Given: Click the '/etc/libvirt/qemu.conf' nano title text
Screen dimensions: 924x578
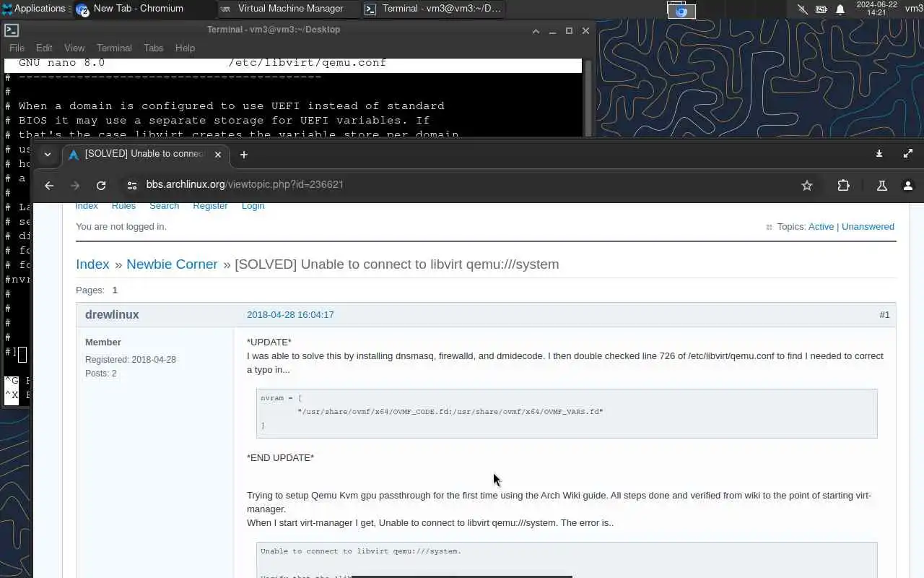Looking at the screenshot, I should point(308,63).
